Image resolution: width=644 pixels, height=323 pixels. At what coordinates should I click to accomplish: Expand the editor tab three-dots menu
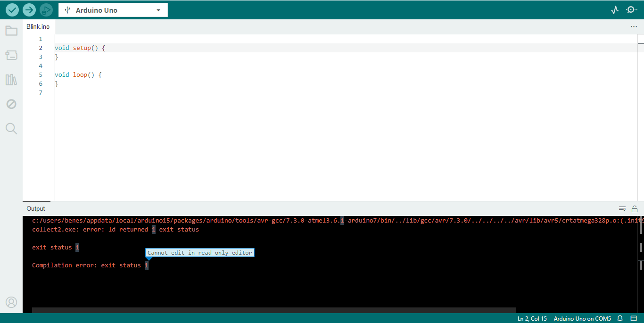(634, 27)
